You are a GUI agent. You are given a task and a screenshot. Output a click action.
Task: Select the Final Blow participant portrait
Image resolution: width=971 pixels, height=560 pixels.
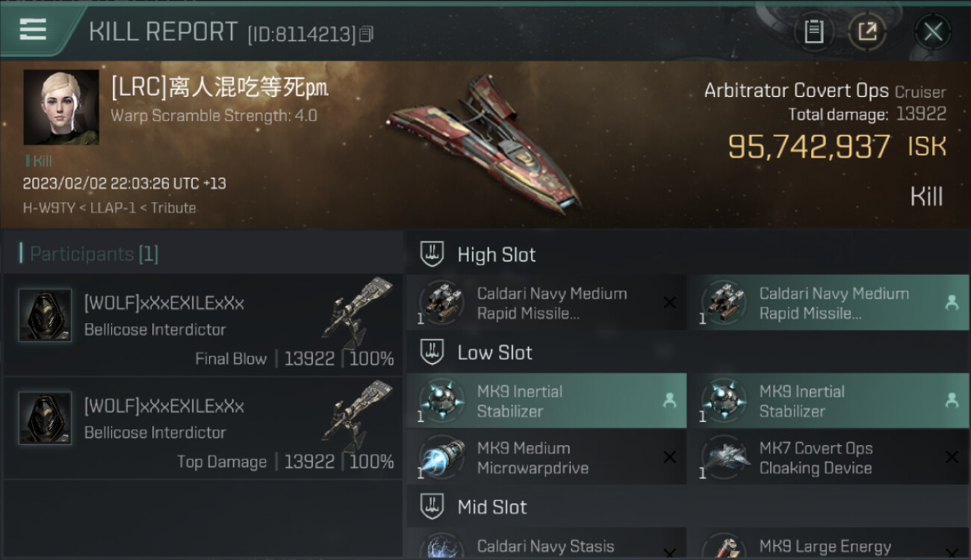click(x=45, y=315)
